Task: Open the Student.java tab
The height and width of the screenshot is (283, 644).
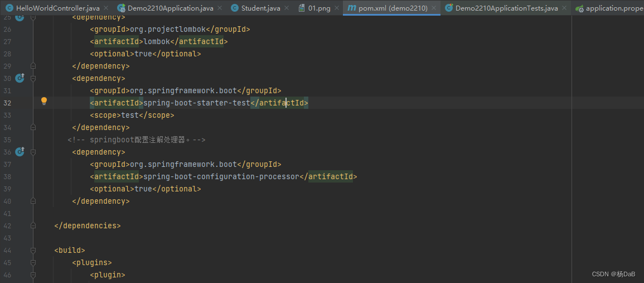Action: pos(260,8)
